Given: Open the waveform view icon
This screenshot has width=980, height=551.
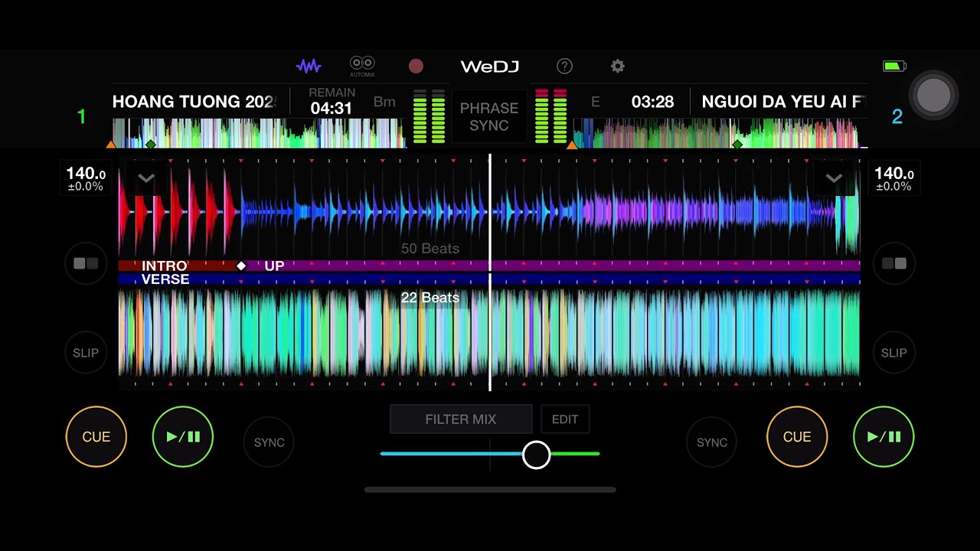Looking at the screenshot, I should coord(309,67).
